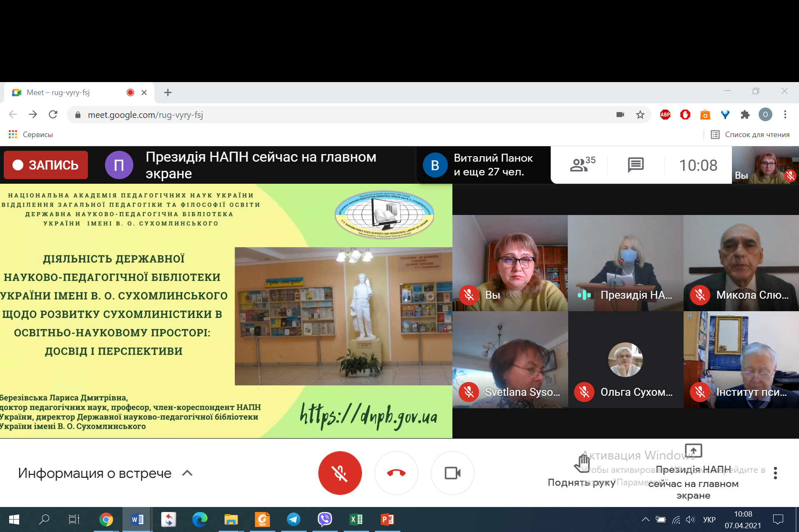The height and width of the screenshot is (532, 799).
Task: Expand the meeting information chevron
Action: pyautogui.click(x=187, y=473)
